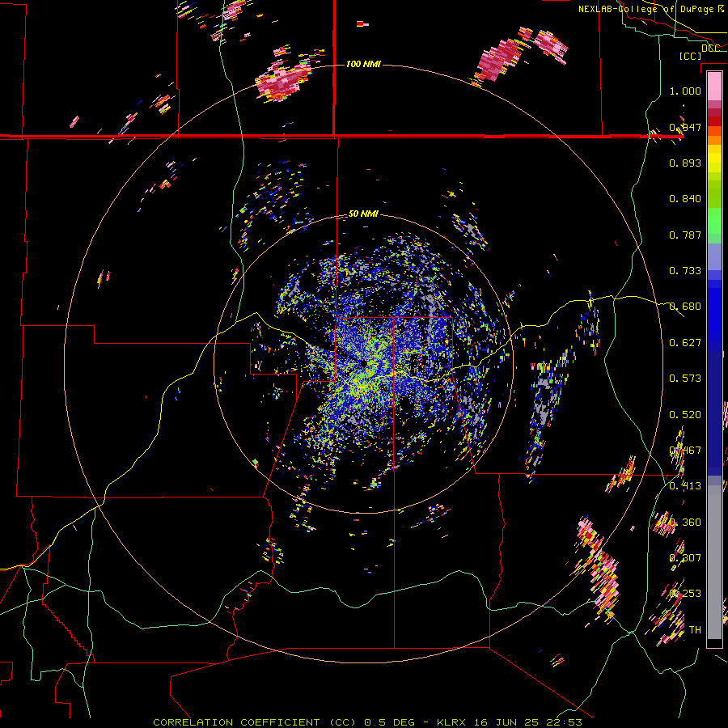Click the 0.787 color scale value
728x728 pixels.
685,235
